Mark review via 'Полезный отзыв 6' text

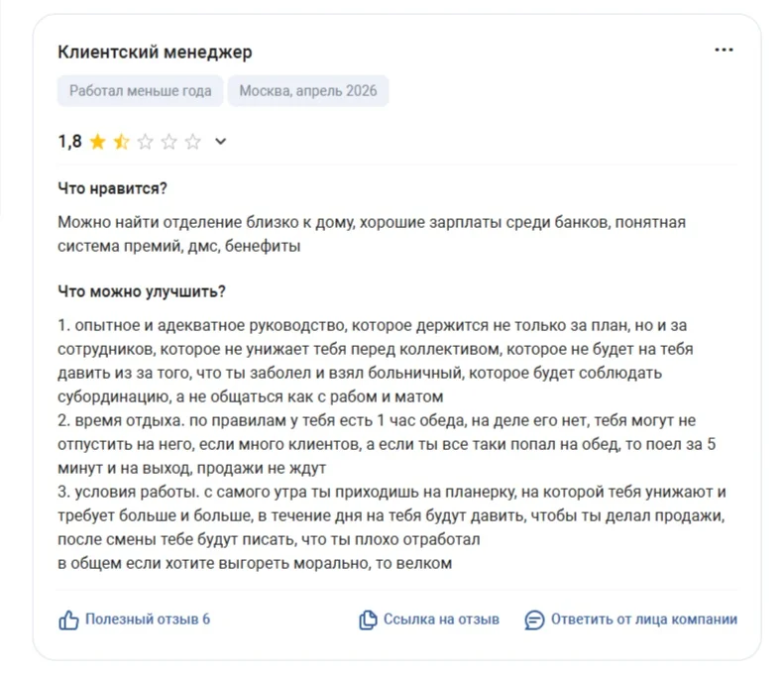coord(148,619)
